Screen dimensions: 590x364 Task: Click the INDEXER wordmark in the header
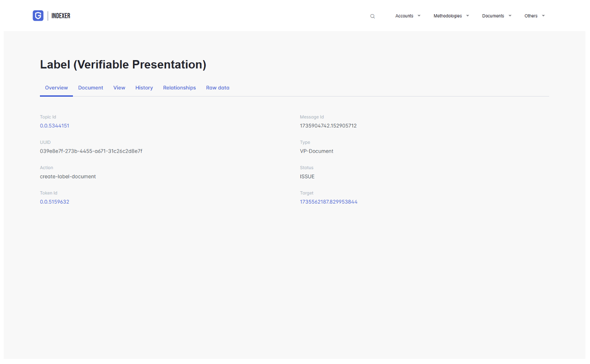pyautogui.click(x=61, y=16)
